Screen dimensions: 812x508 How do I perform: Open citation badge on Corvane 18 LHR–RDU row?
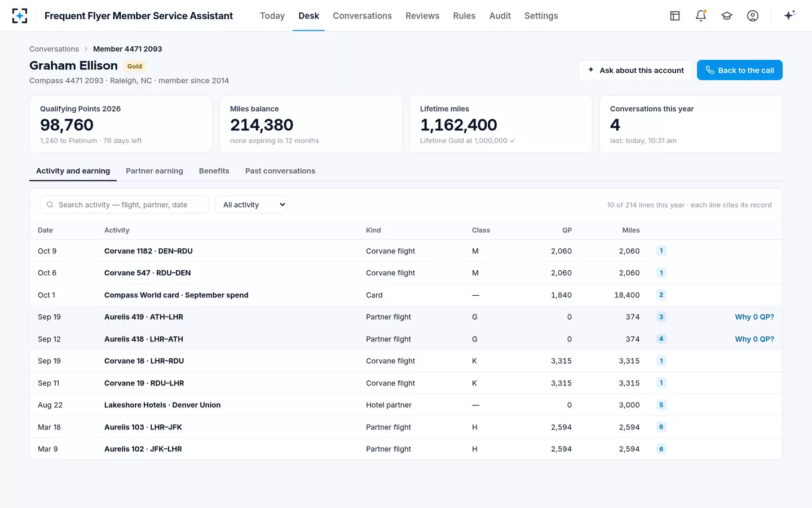click(x=661, y=361)
